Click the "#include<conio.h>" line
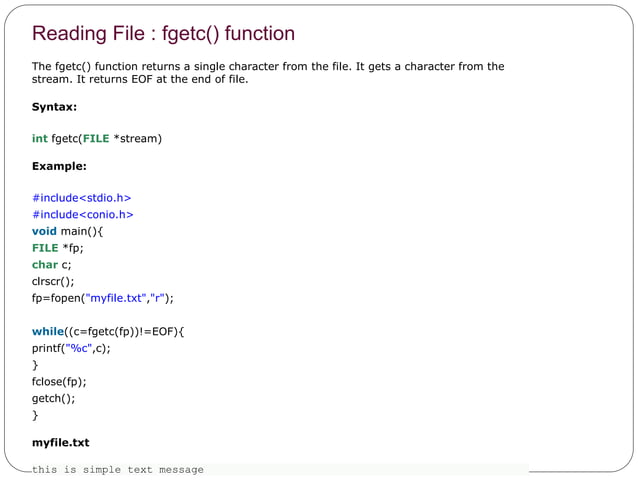Viewport: 638px width, 493px height. coord(82,214)
